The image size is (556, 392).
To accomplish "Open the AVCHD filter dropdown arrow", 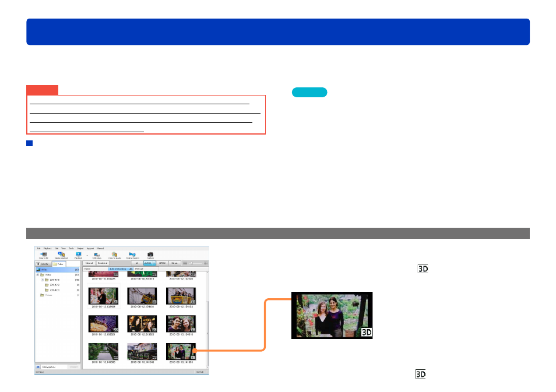I will (x=154, y=263).
